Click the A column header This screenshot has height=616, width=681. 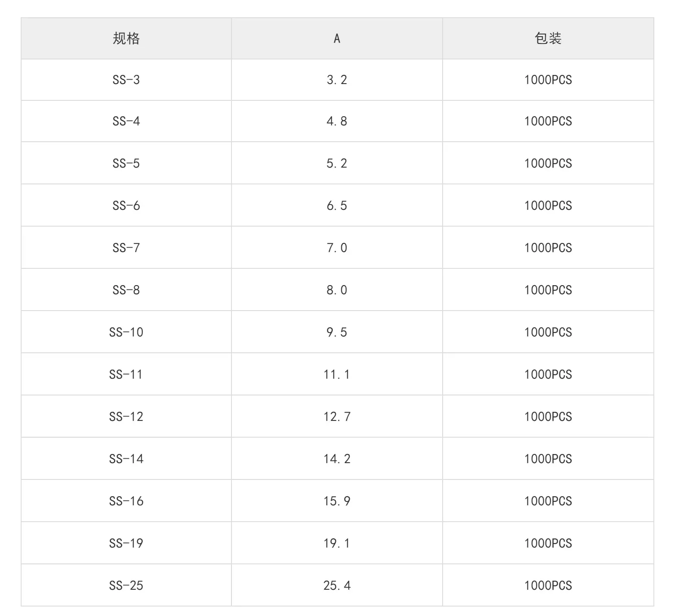(337, 38)
